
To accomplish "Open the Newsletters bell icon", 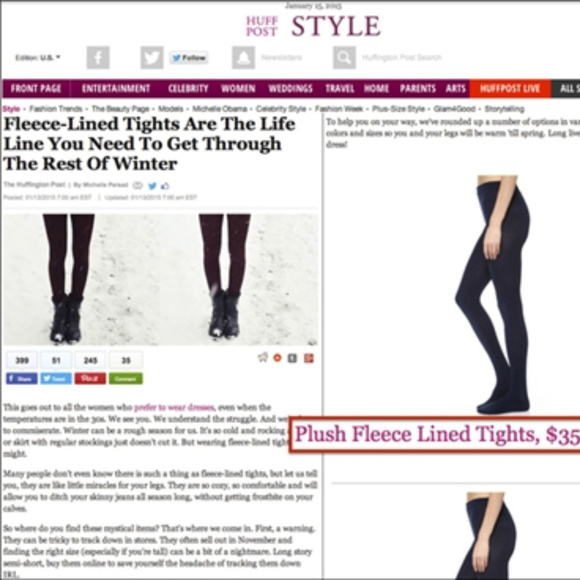I will point(243,57).
